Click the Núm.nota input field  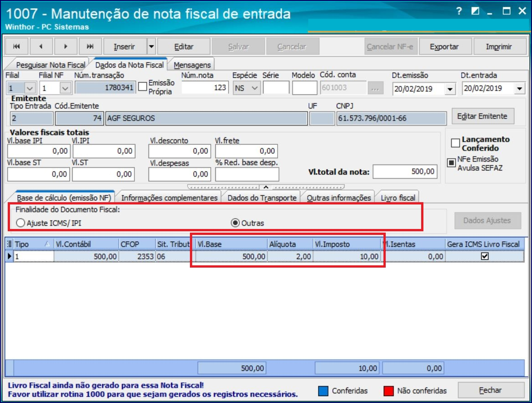pyautogui.click(x=205, y=88)
